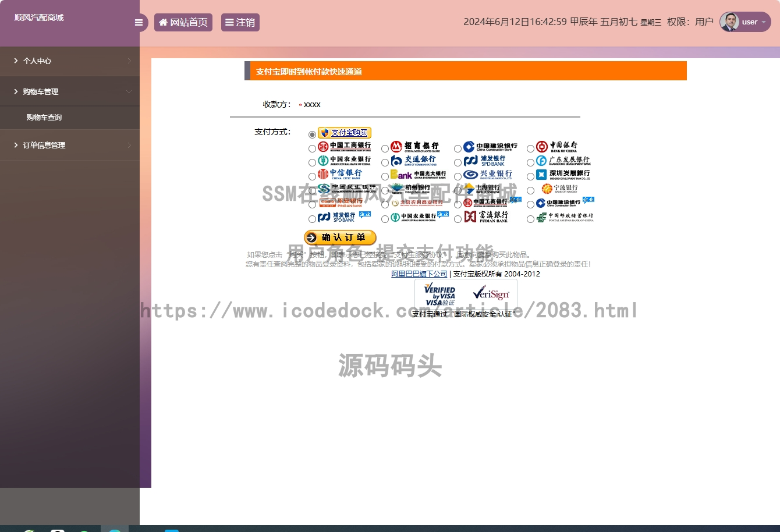Select radio for 中国建设银行 企业
The height and width of the screenshot is (532, 780).
[x=531, y=205]
